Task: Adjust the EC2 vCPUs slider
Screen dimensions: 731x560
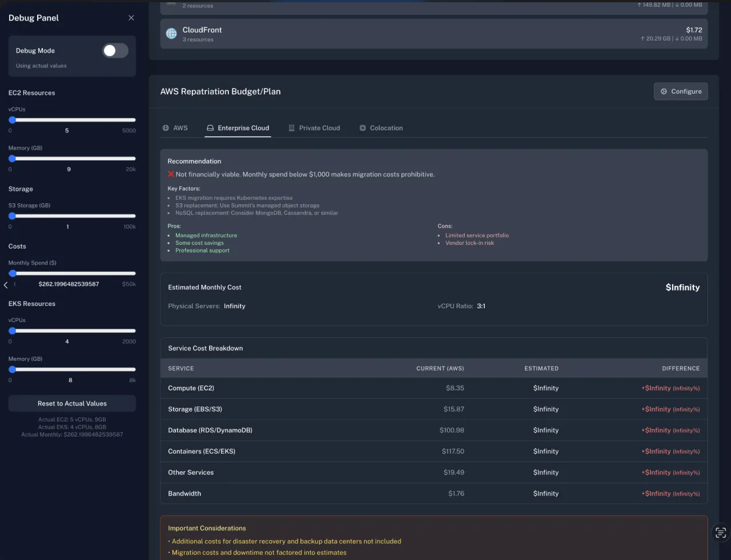Action: click(x=13, y=120)
